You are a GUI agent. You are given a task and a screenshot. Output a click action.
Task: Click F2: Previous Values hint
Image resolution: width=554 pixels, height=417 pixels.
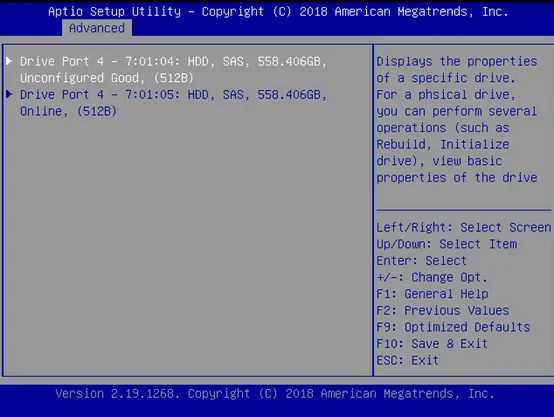pyautogui.click(x=443, y=310)
